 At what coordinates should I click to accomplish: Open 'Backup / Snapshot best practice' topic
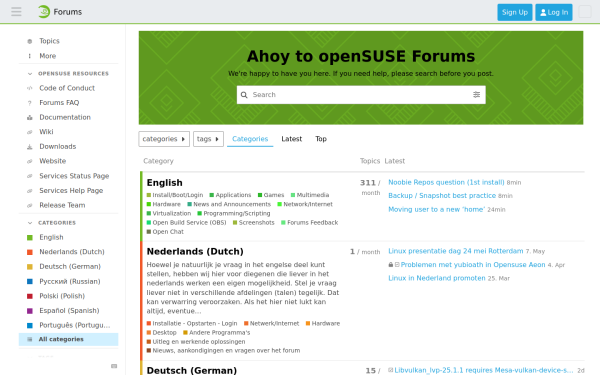click(442, 196)
